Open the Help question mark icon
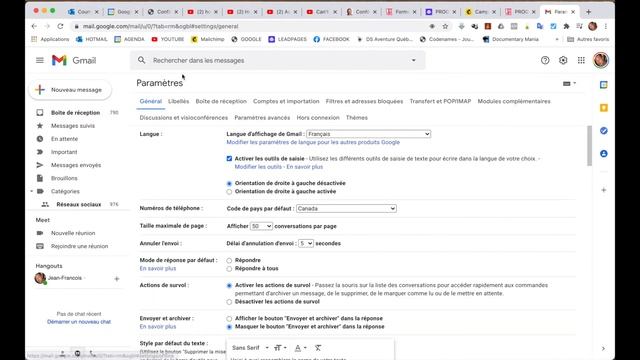 click(x=545, y=60)
